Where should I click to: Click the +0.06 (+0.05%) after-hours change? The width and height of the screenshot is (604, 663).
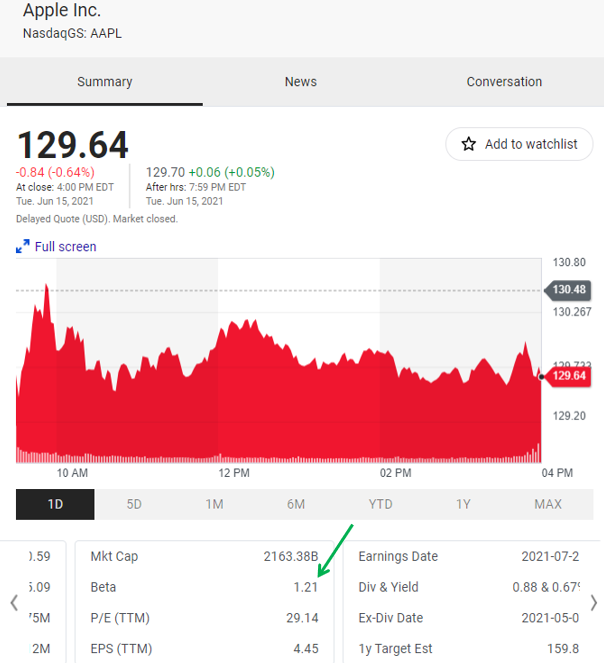tap(231, 172)
